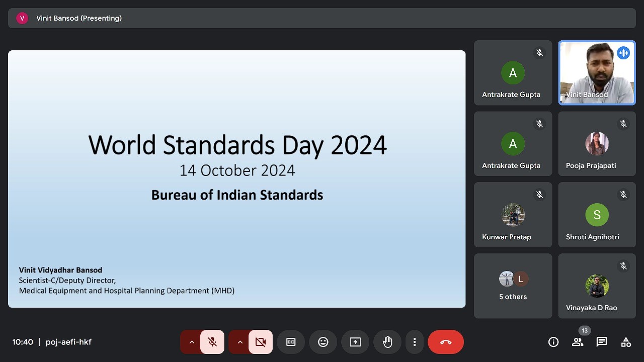Image resolution: width=644 pixels, height=362 pixels.
Task: Select Vinit Bansod's video tile
Action: (597, 73)
